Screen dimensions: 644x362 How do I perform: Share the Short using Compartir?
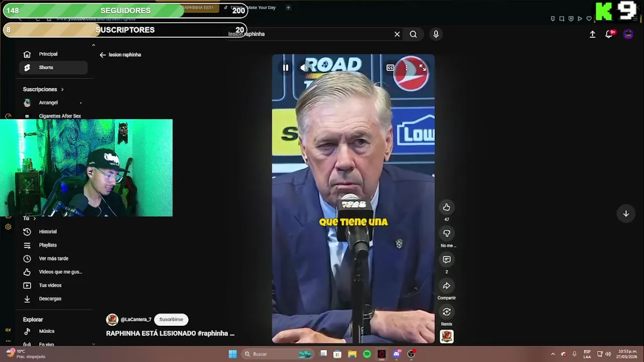446,286
